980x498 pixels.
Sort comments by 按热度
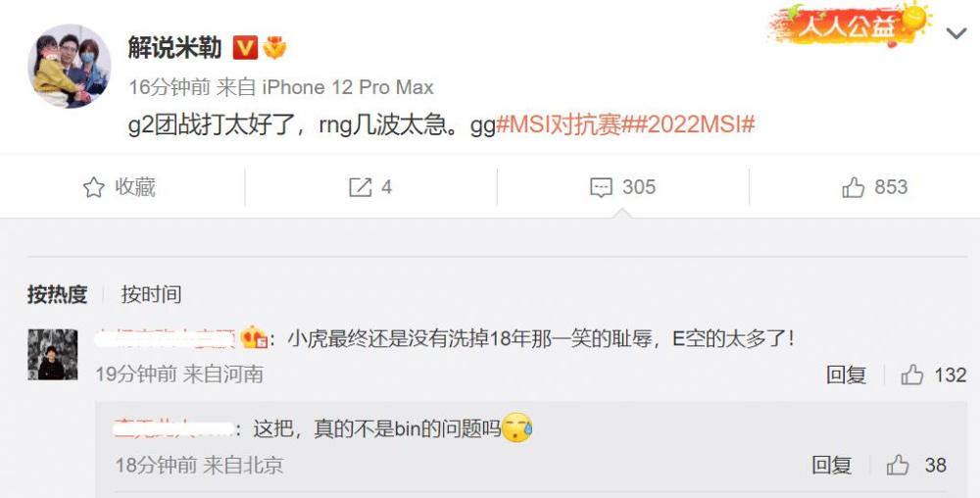pos(57,294)
